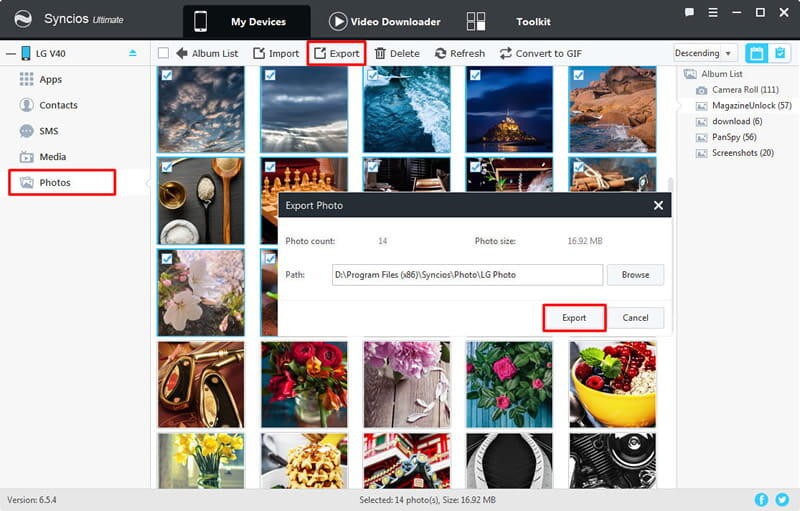Screen dimensions: 800x511
Task: Go back to Album List
Action: coord(207,53)
